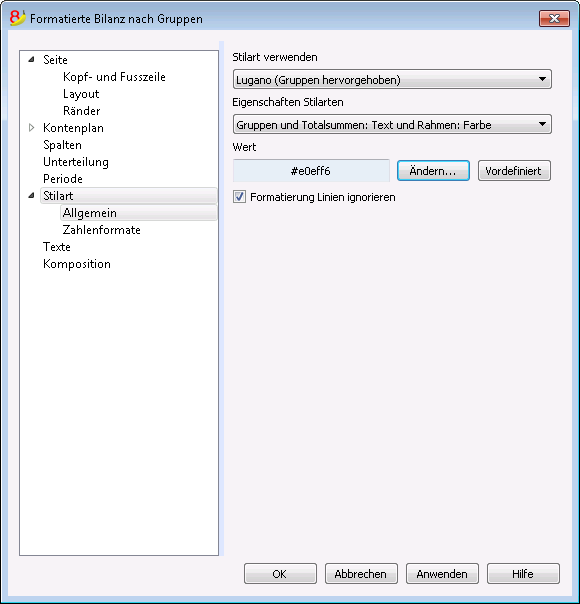Collapse the Stilart tree node arrow
Viewport: 580px width, 604px height.
[32, 196]
